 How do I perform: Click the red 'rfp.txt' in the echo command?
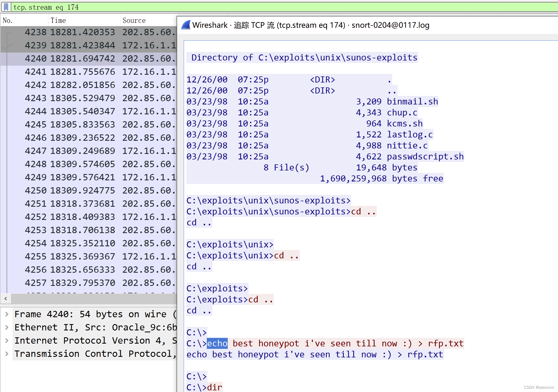(446, 343)
